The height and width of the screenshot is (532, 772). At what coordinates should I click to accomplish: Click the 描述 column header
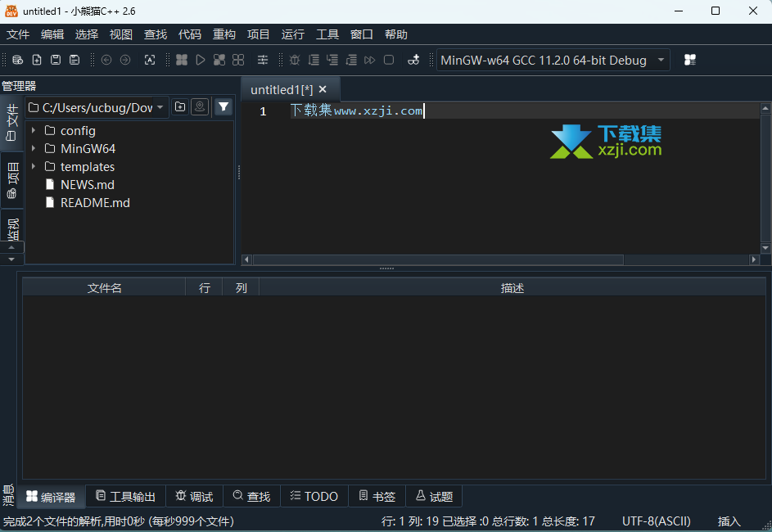512,288
